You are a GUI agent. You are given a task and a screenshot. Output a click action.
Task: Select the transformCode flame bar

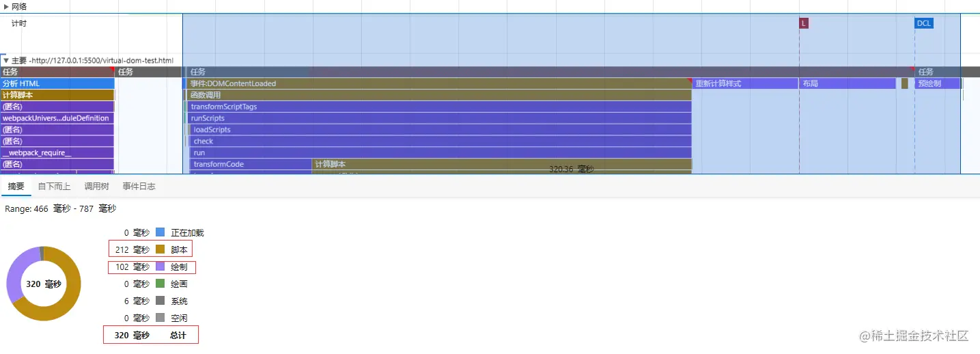click(251, 164)
